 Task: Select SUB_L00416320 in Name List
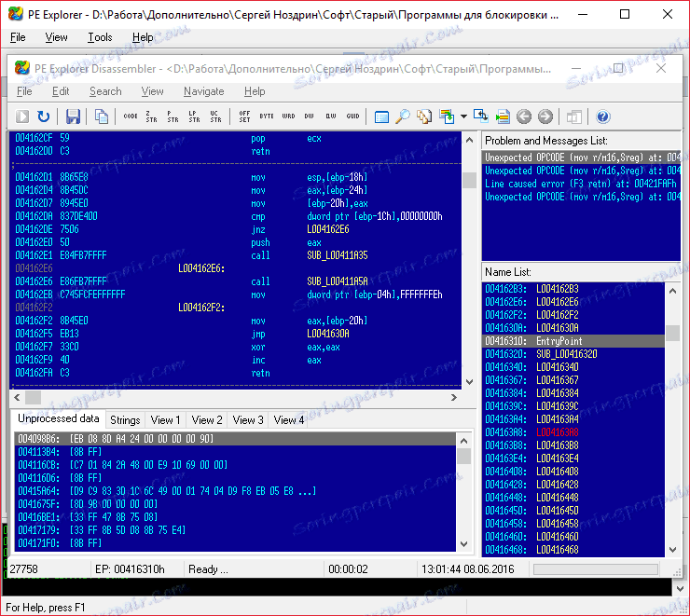click(573, 354)
